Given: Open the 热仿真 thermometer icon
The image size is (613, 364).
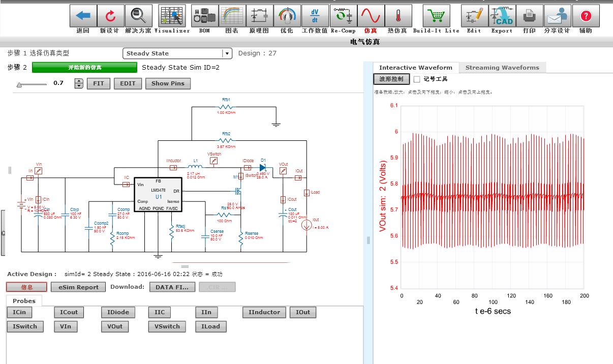Looking at the screenshot, I should point(398,16).
